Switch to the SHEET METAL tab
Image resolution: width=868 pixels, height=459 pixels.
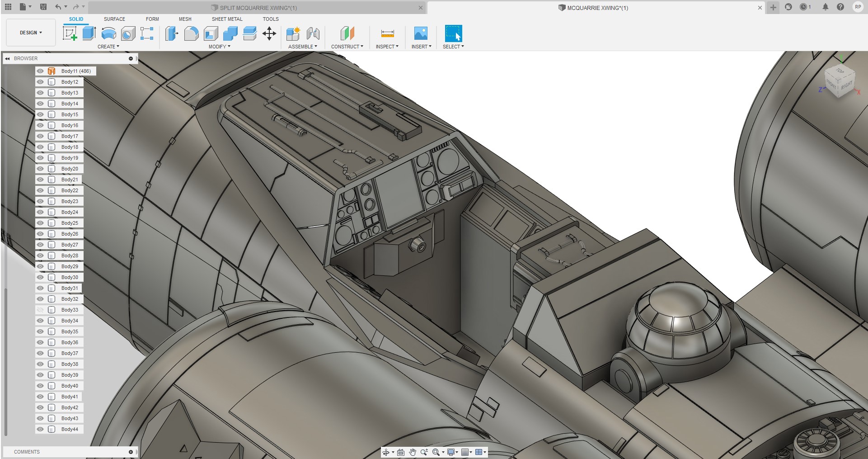(x=227, y=19)
